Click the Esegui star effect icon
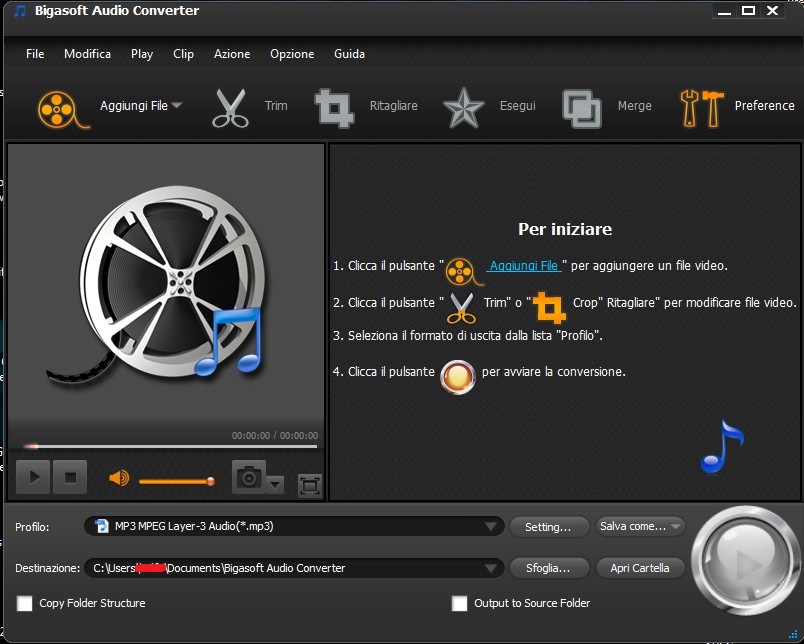 (x=463, y=108)
